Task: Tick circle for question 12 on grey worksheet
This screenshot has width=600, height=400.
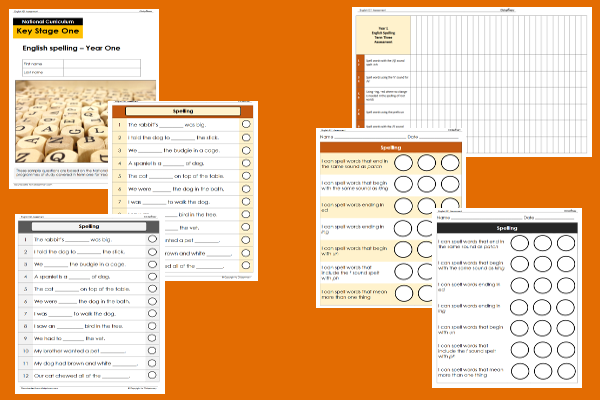Action: pos(152,375)
